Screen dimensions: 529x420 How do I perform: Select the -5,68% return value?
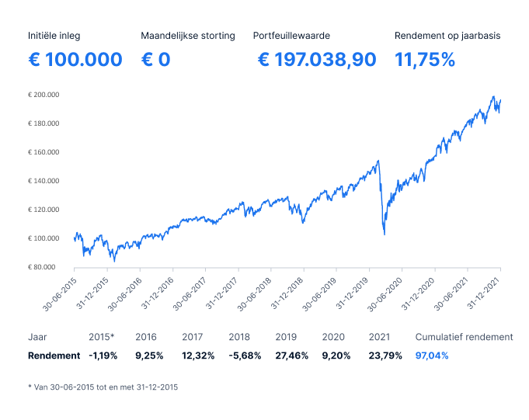[x=245, y=355]
